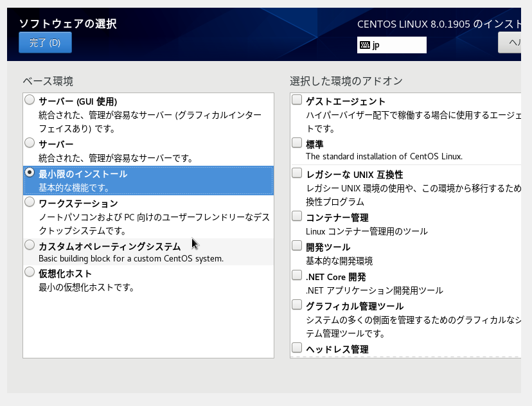Click the 基本的な開発環境 description

click(x=339, y=261)
